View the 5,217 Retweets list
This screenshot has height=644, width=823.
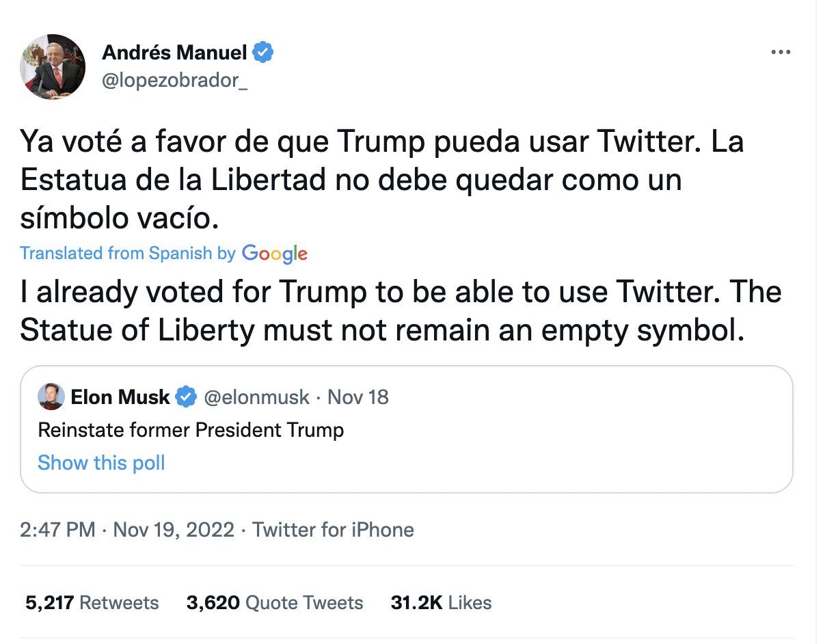coord(92,602)
